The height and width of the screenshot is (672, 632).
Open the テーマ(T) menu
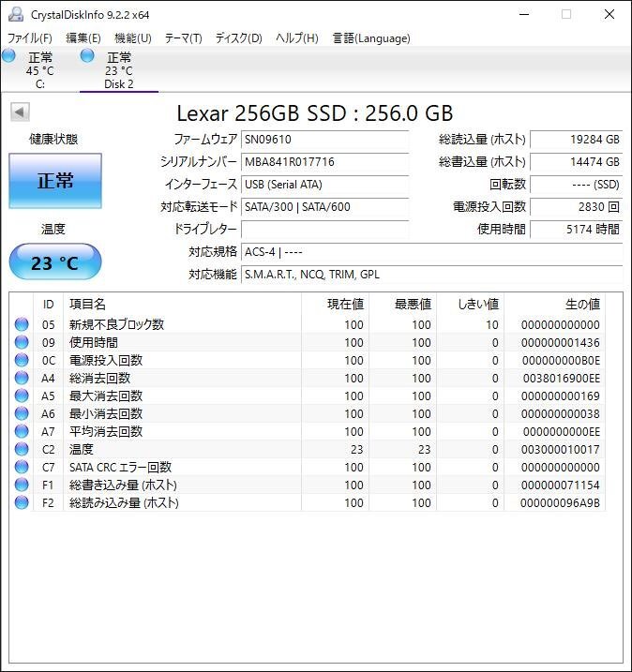pos(184,38)
